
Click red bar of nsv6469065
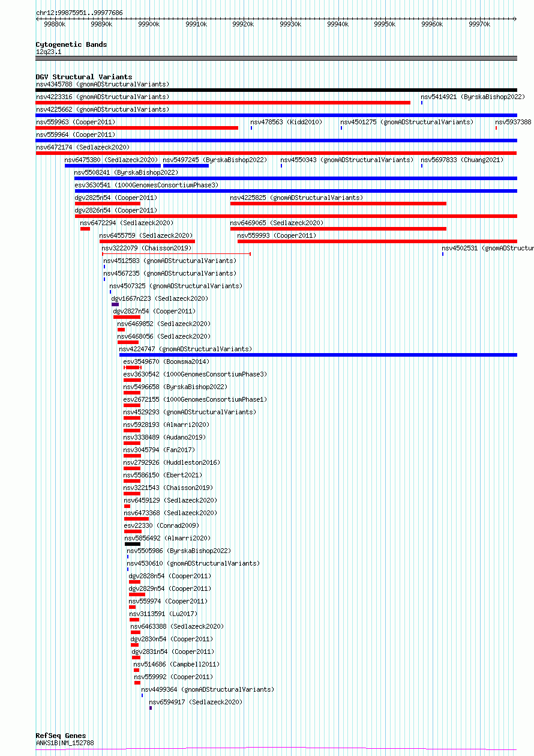[338, 229]
